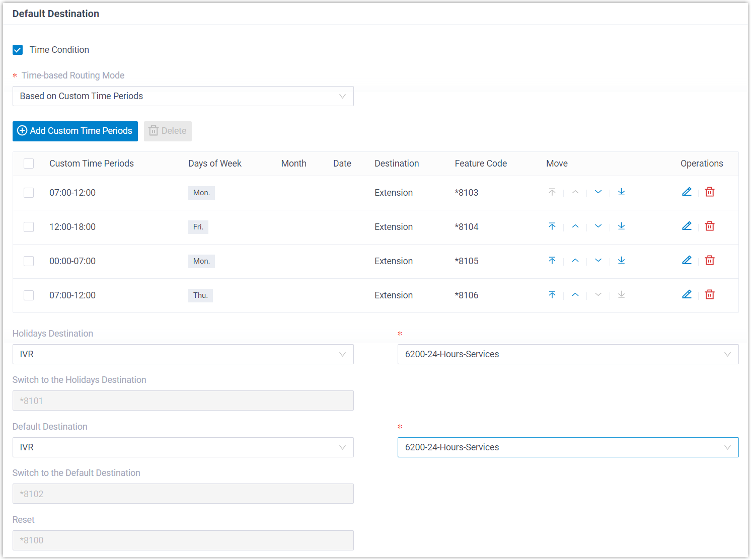Open Holidays Destination type dropdown
The image size is (751, 560).
[183, 354]
